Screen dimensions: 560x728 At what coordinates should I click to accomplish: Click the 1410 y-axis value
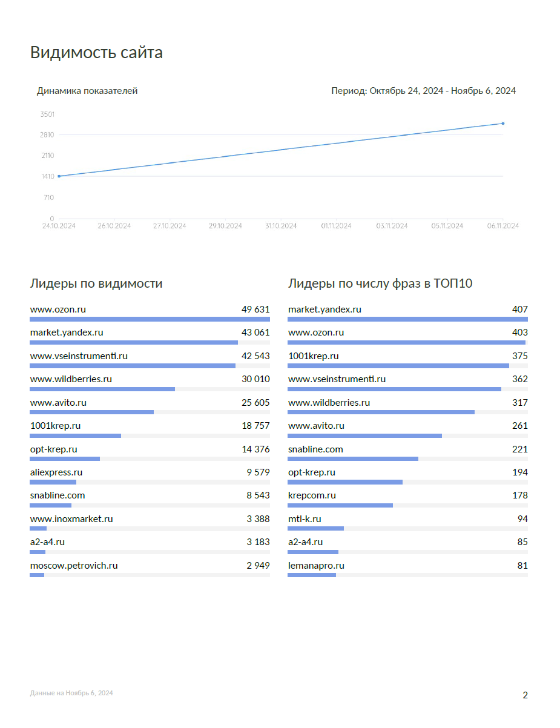coord(47,176)
